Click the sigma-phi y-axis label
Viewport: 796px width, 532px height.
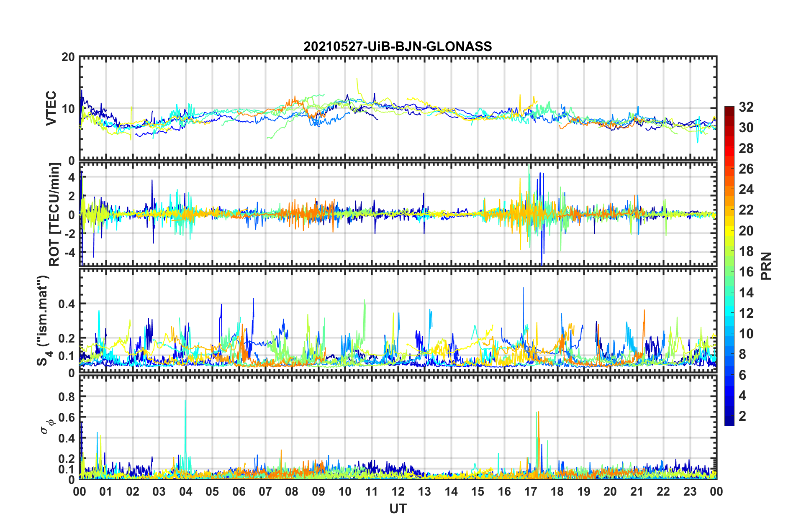click(x=47, y=427)
